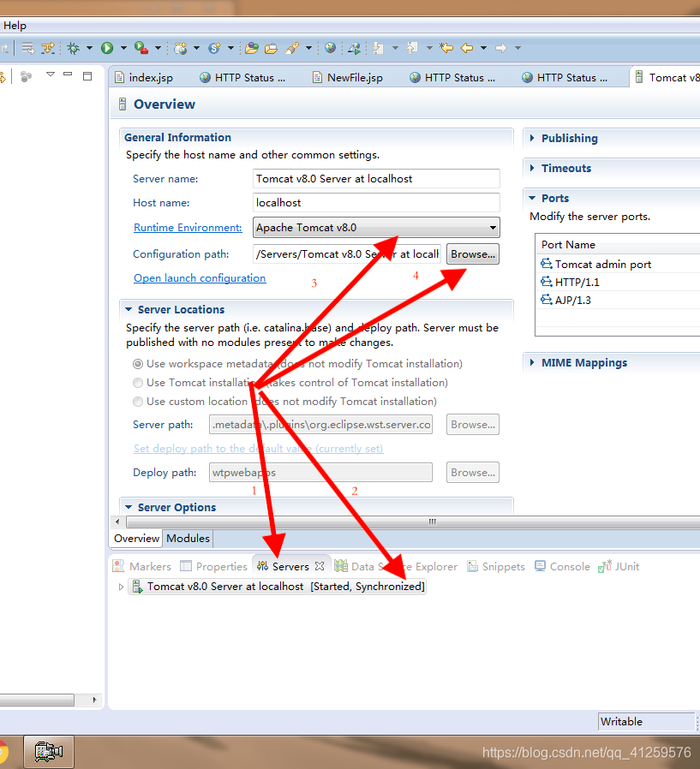Click the yellow Back arrow icon
Screen dimensions: 700x769
click(x=467, y=48)
